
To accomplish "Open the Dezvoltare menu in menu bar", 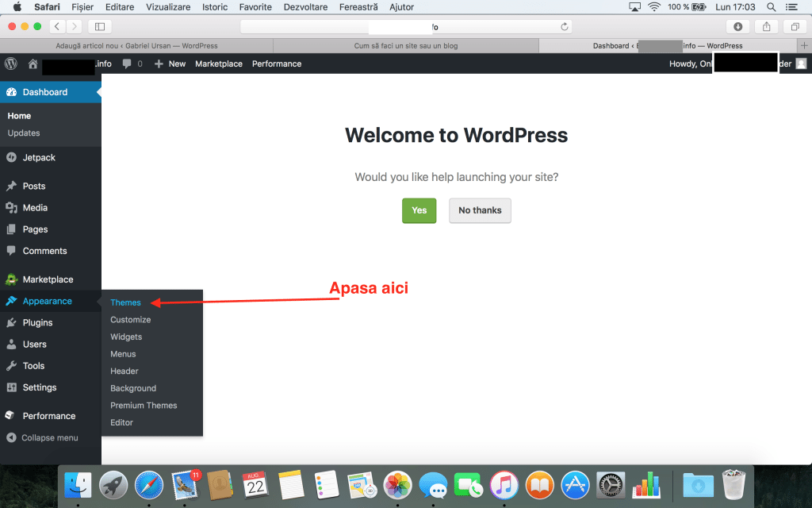I will click(305, 6).
